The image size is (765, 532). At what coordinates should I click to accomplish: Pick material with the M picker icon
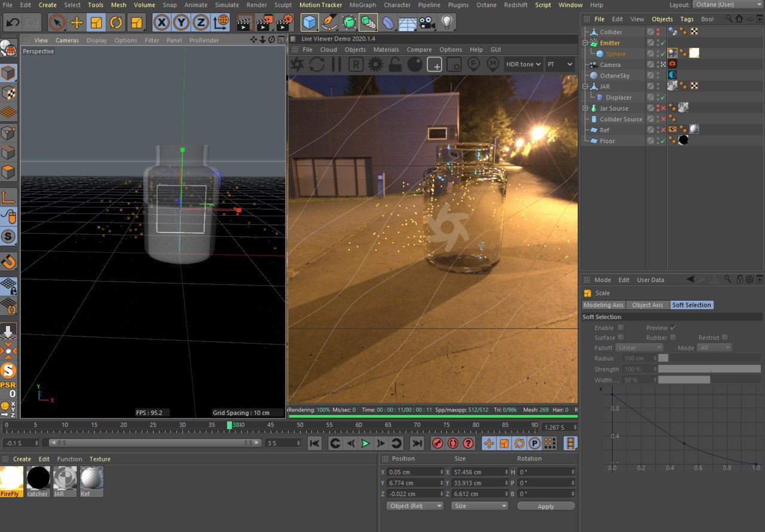pos(493,64)
